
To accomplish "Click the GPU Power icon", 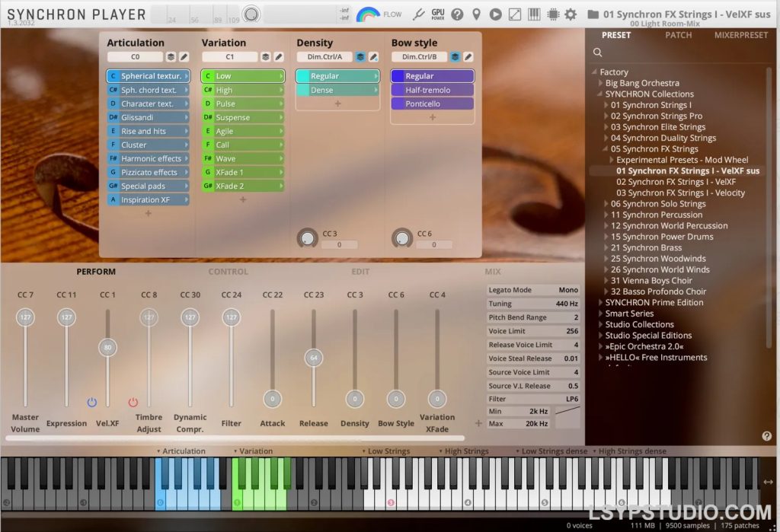I will 438,12.
